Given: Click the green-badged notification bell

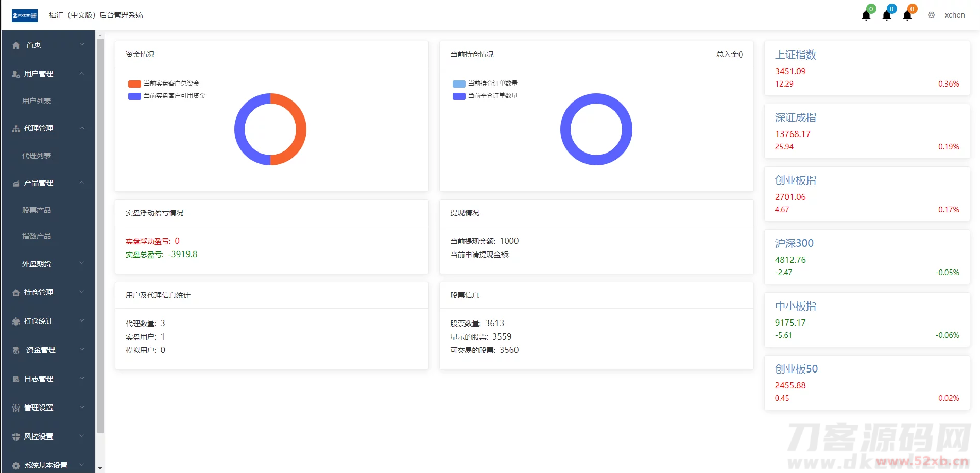Looking at the screenshot, I should [x=866, y=15].
